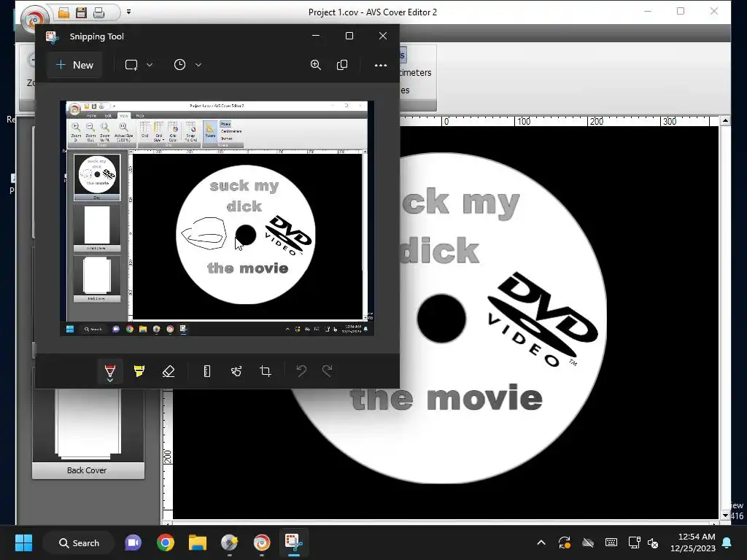Copy the snip using the copy icon

[342, 65]
